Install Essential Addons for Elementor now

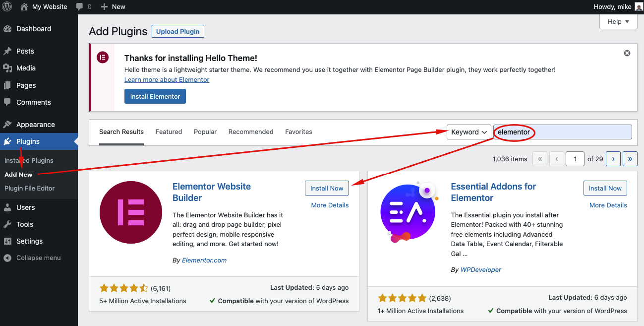[x=605, y=188]
